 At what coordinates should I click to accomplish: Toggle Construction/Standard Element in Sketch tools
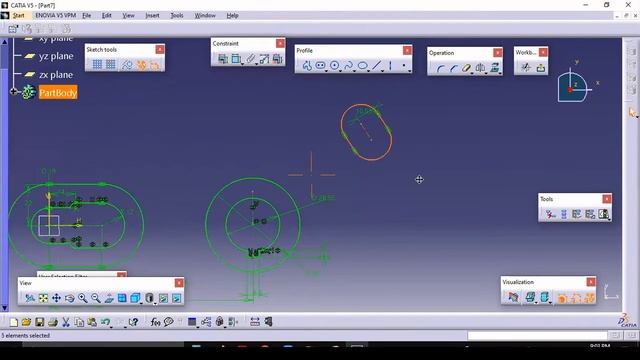coord(127,64)
